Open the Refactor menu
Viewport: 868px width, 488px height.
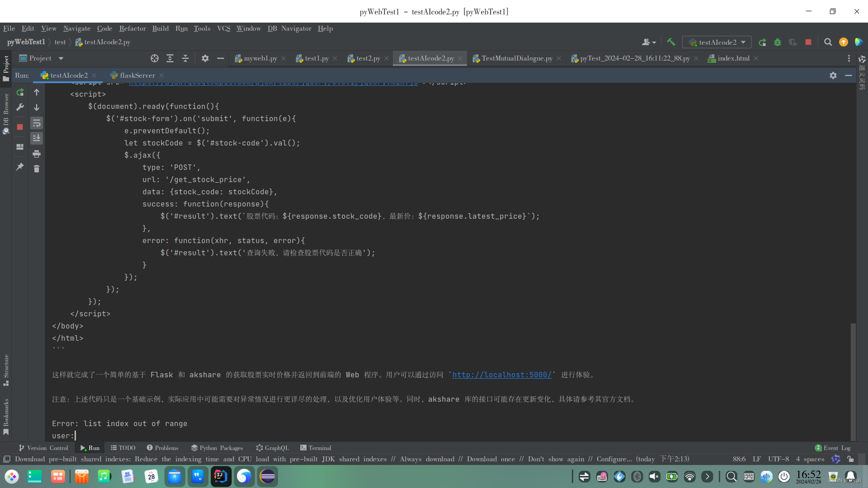132,28
